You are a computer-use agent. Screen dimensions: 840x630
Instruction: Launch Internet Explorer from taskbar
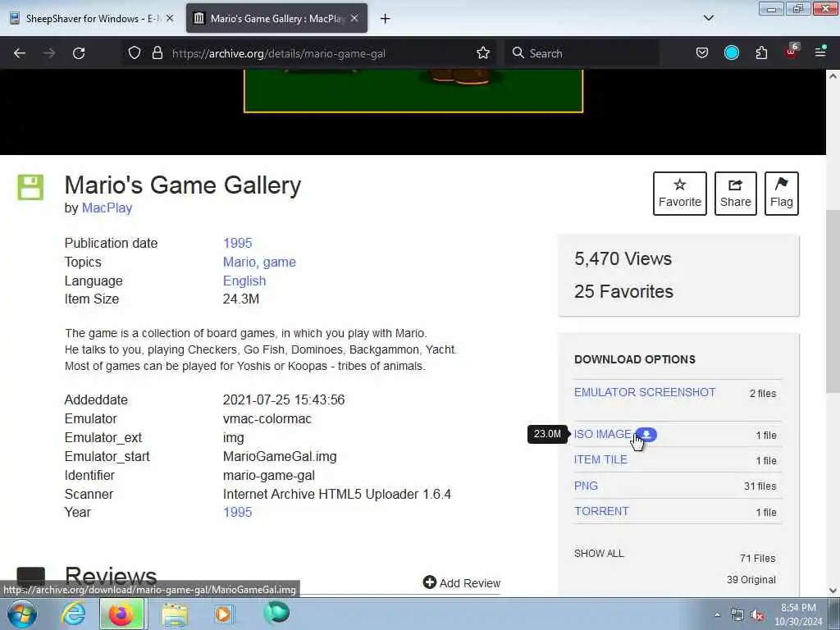(x=73, y=614)
